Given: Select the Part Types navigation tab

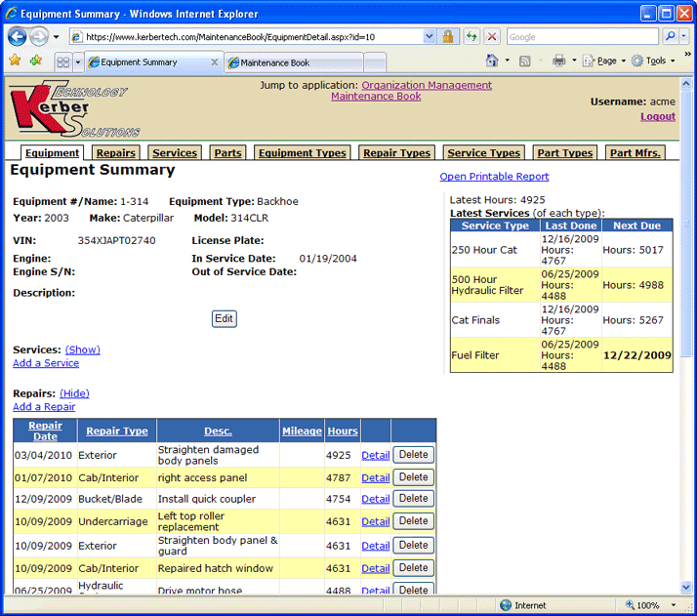Looking at the screenshot, I should 565,153.
